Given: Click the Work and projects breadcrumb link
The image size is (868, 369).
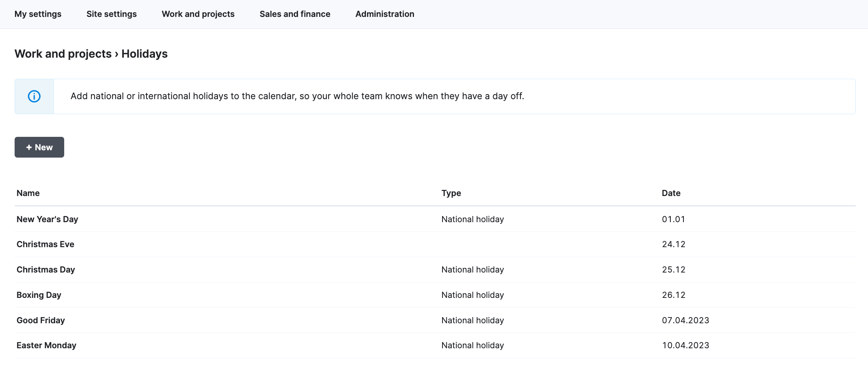Looking at the screenshot, I should coord(62,54).
